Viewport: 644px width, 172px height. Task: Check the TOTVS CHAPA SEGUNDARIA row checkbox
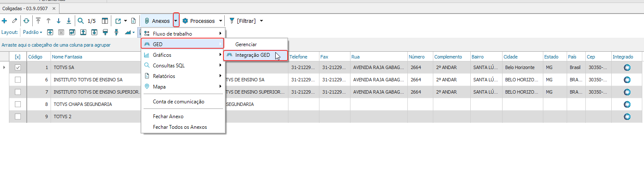(17, 104)
